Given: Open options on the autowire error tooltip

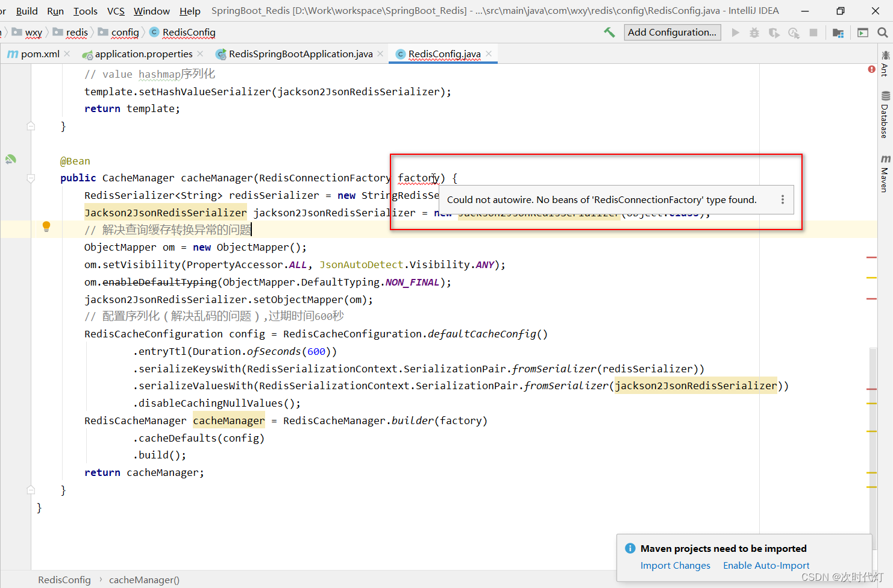Looking at the screenshot, I should 783,200.
